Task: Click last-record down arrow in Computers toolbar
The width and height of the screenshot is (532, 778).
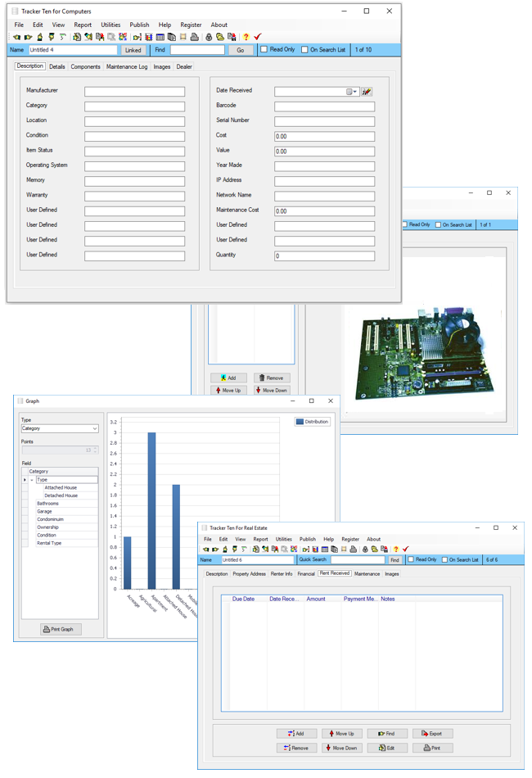Action: click(x=51, y=37)
